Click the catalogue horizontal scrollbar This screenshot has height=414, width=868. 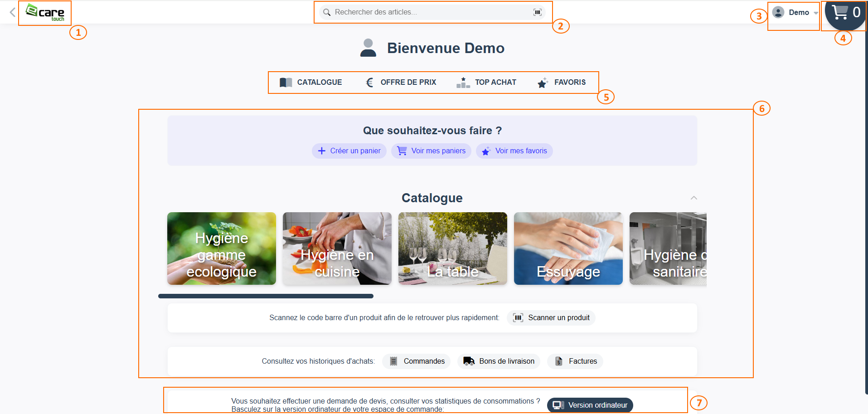click(x=266, y=296)
